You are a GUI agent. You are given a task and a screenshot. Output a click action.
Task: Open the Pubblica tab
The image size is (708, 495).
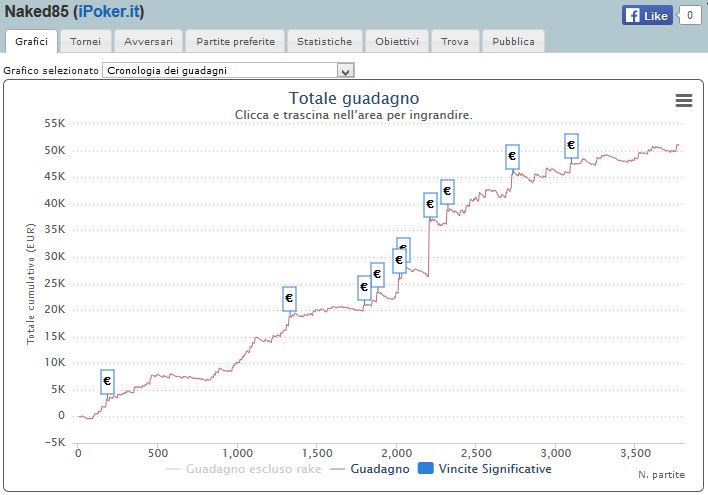513,42
